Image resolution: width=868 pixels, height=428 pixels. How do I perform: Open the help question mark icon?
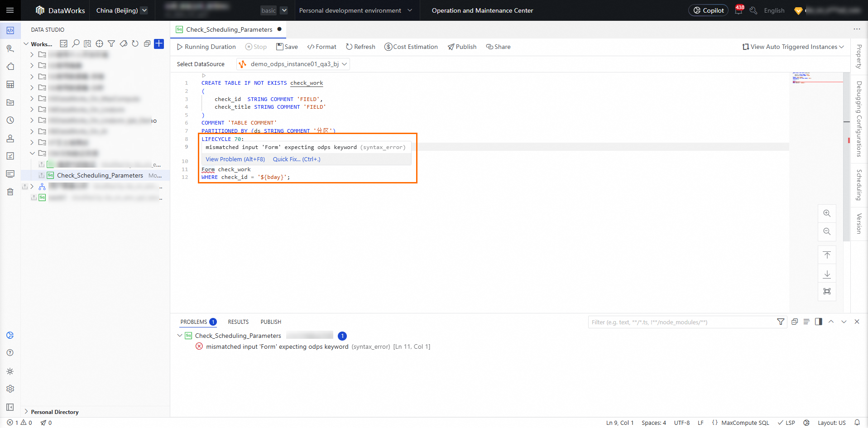click(x=10, y=353)
